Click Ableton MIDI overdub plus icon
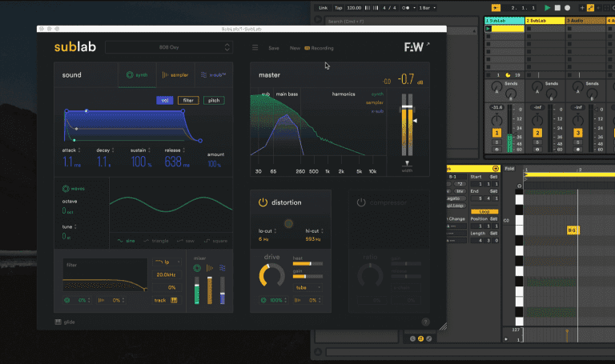The width and height of the screenshot is (615, 364). (x=582, y=8)
